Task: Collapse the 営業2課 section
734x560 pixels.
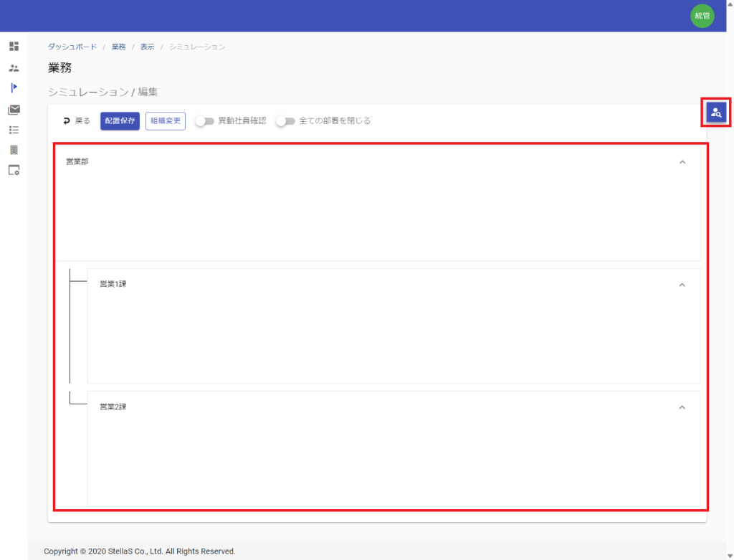Action: [x=682, y=407]
